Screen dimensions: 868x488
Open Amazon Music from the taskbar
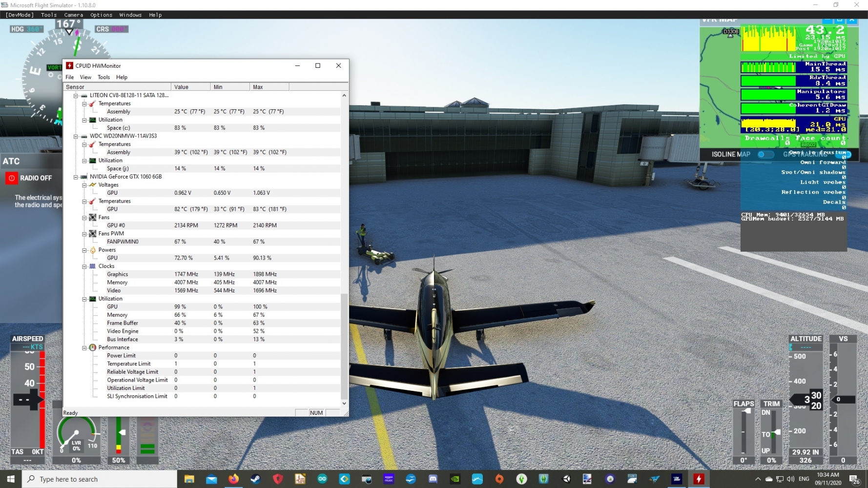pyautogui.click(x=389, y=479)
